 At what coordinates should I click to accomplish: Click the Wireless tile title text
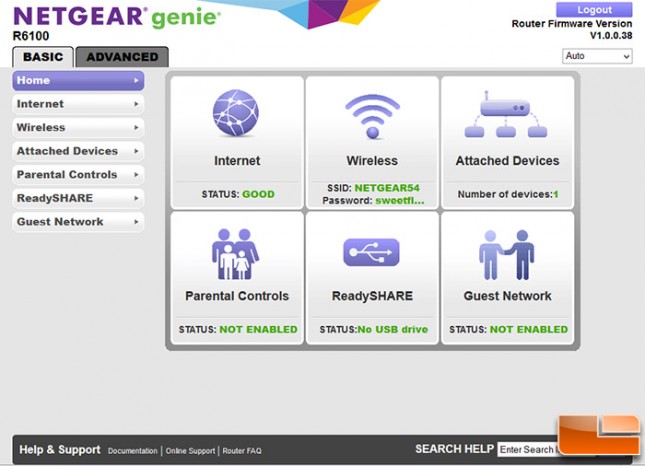372,160
